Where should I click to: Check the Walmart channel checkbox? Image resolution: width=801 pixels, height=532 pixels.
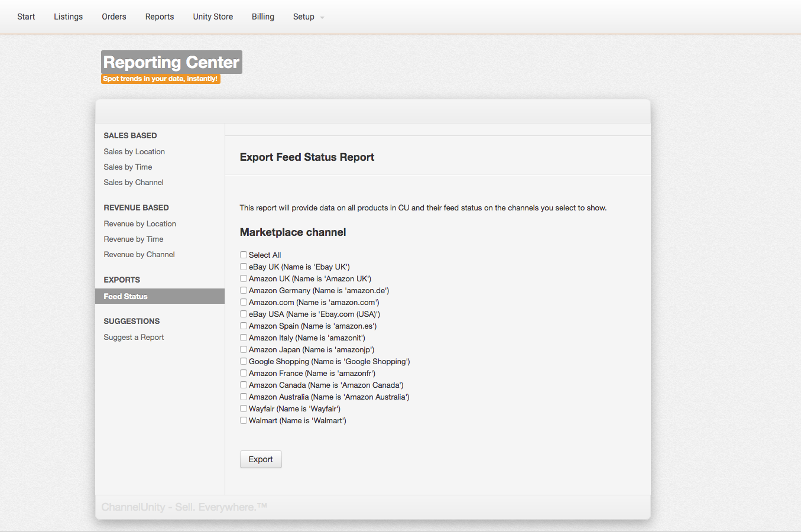pyautogui.click(x=244, y=420)
